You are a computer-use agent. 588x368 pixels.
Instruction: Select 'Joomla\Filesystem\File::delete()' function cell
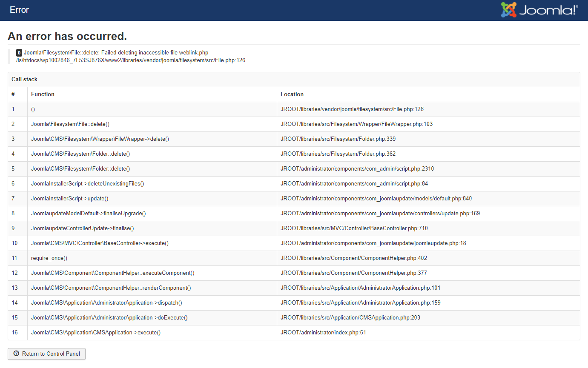click(x=152, y=124)
